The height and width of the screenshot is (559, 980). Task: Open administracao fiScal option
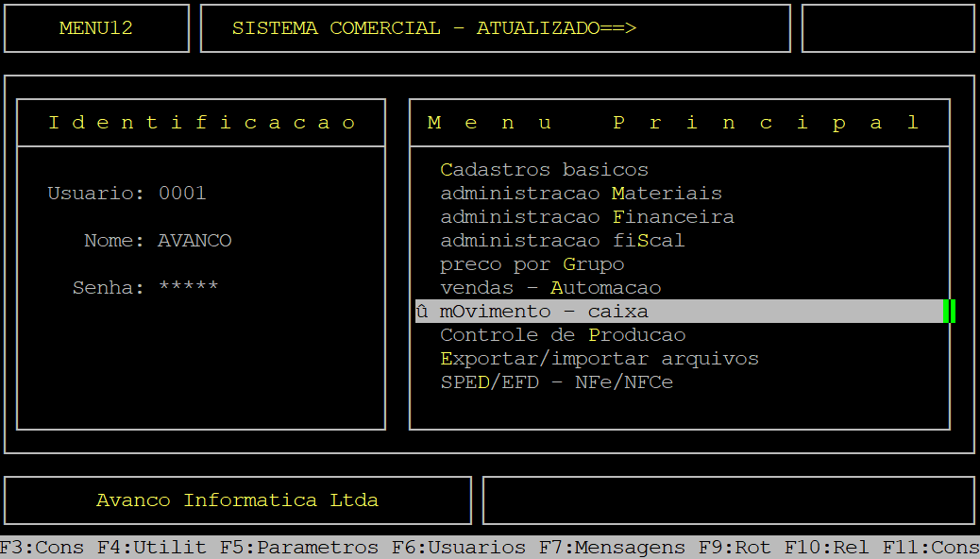click(562, 241)
